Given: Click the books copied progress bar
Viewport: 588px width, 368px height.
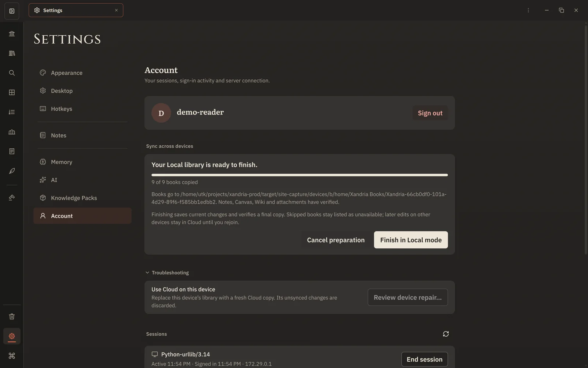Looking at the screenshot, I should (x=300, y=175).
